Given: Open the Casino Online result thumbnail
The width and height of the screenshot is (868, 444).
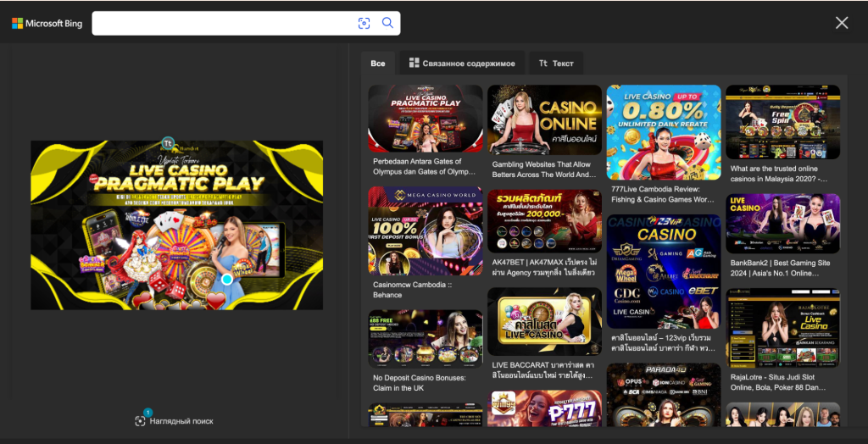Looking at the screenshot, I should (544, 119).
